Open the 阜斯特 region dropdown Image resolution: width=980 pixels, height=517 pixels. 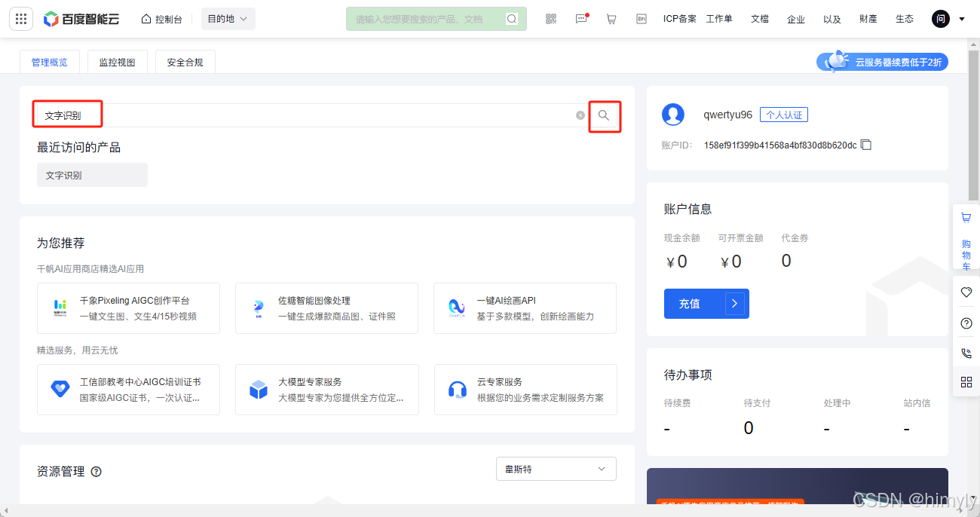click(556, 469)
